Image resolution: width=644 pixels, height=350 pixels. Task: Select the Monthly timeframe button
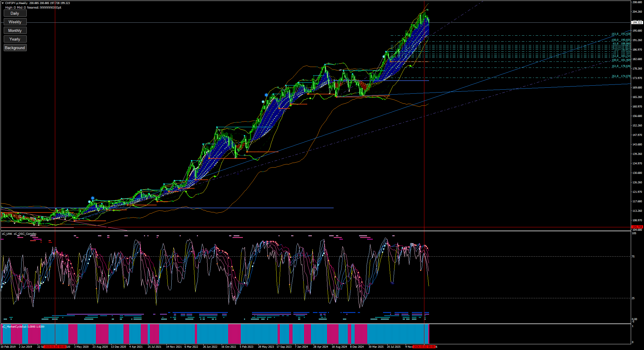[15, 30]
